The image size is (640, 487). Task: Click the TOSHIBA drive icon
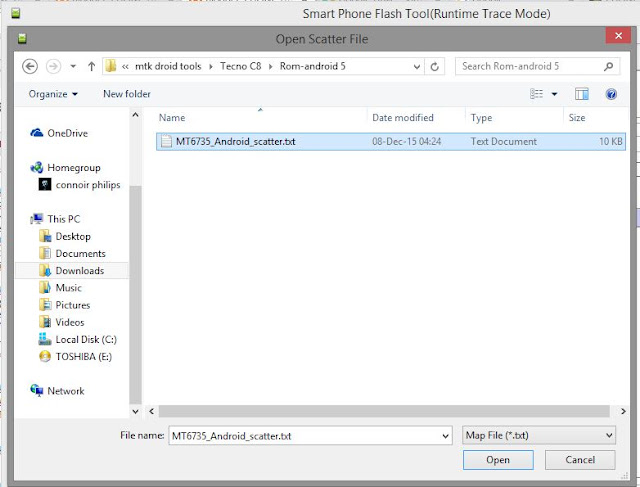tap(45, 356)
